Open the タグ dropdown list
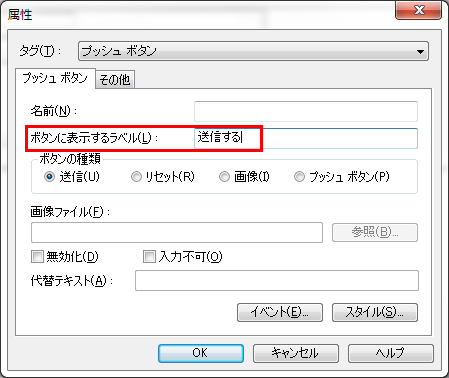Image resolution: width=449 pixels, height=378 pixels. click(x=253, y=51)
